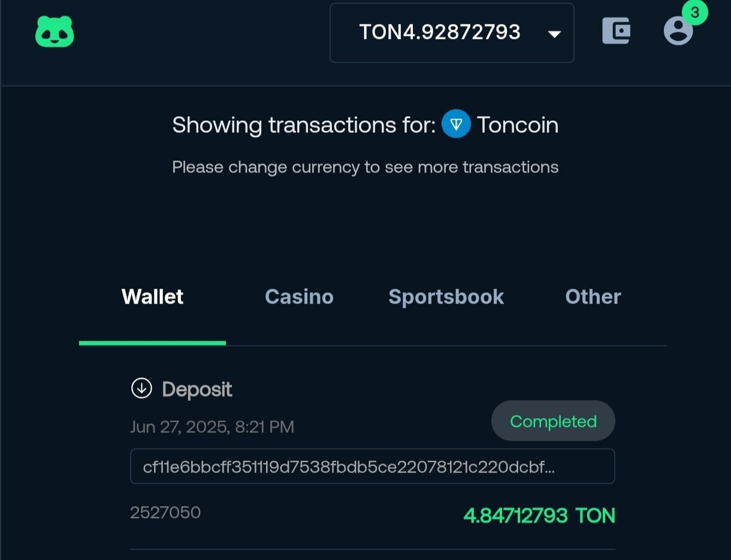Click the blue Toncoin currency icon
The image size is (731, 560).
coord(456,125)
